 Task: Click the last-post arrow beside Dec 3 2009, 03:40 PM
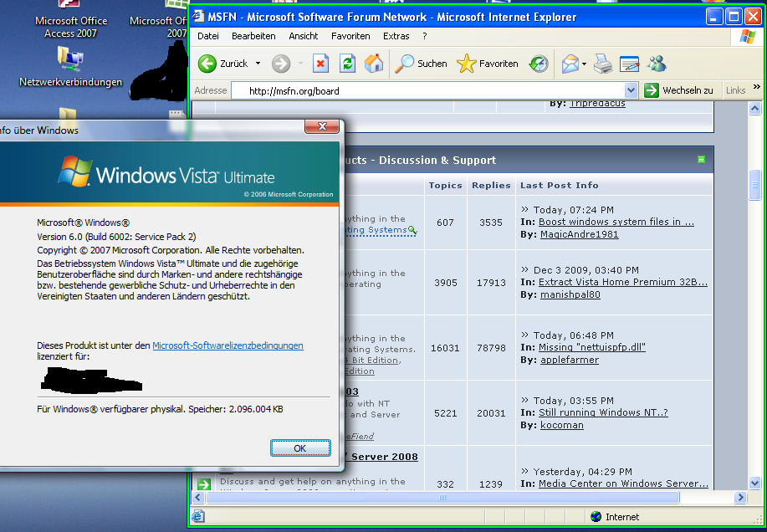(x=525, y=269)
